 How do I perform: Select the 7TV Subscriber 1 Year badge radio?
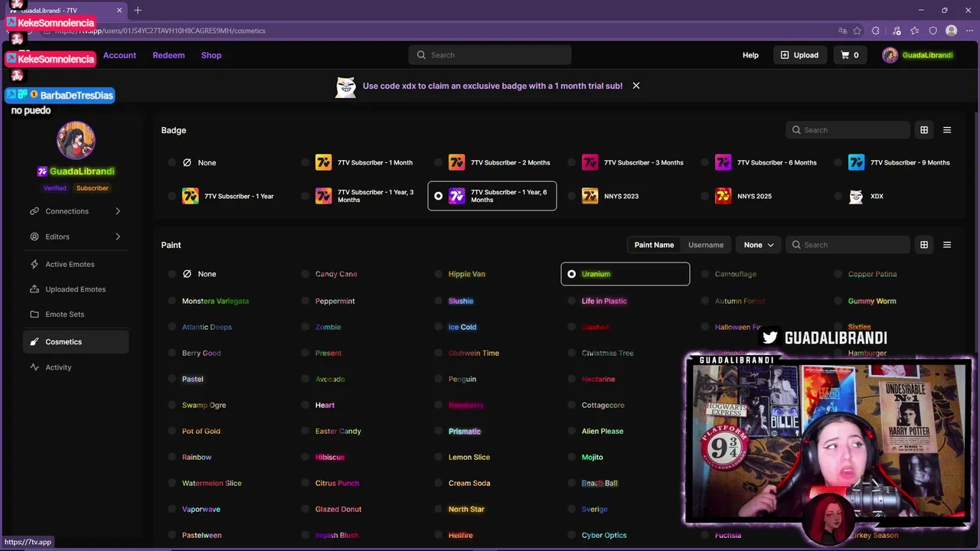(172, 196)
